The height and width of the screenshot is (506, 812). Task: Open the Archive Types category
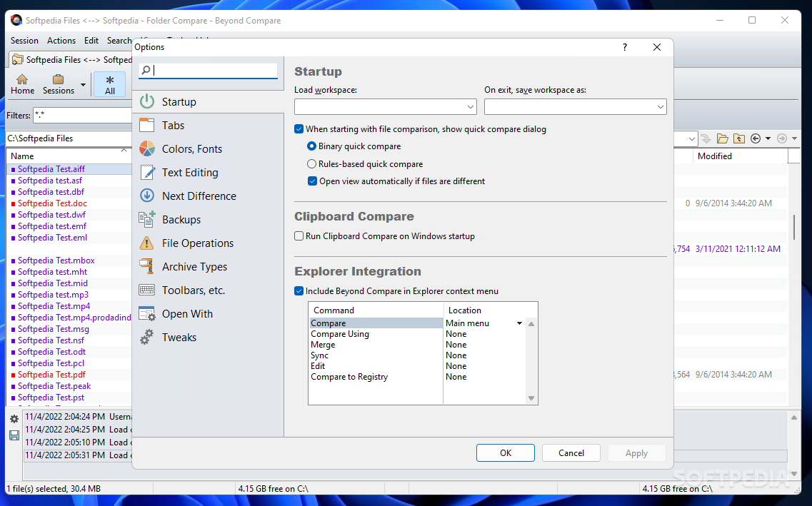tap(209, 267)
